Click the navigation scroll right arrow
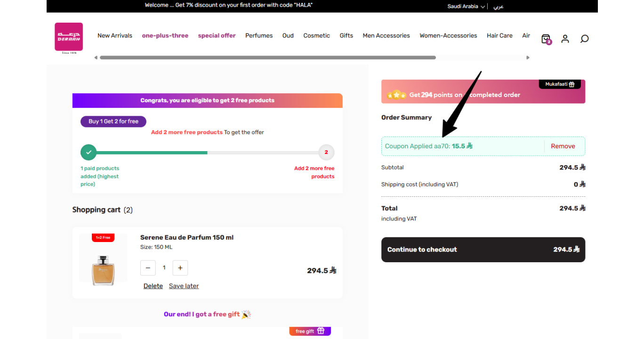The image size is (644, 339). pyautogui.click(x=528, y=57)
